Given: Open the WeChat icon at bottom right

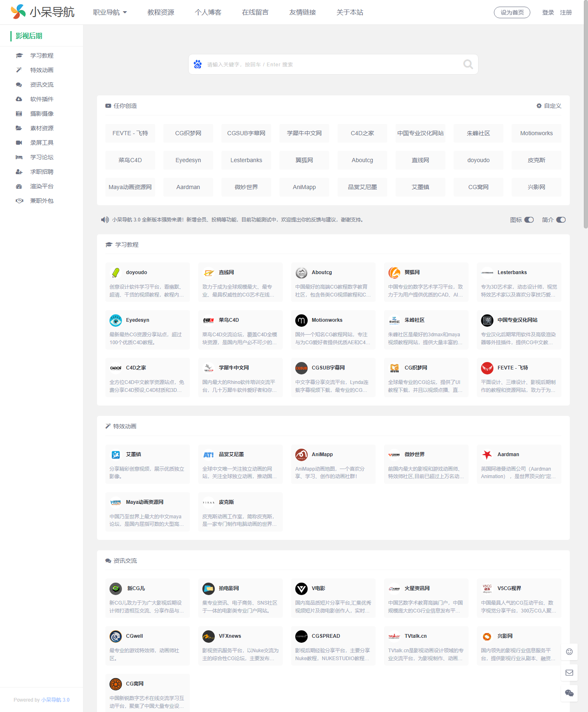Looking at the screenshot, I should click(569, 693).
